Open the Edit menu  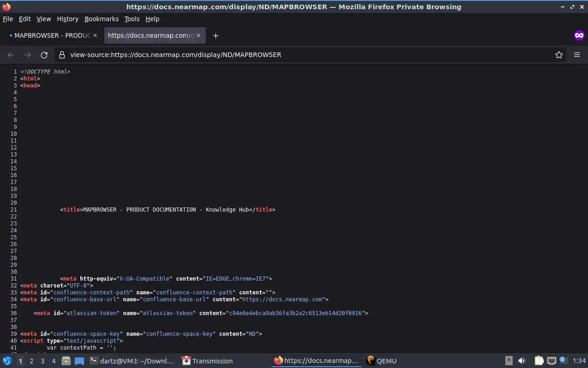click(25, 19)
